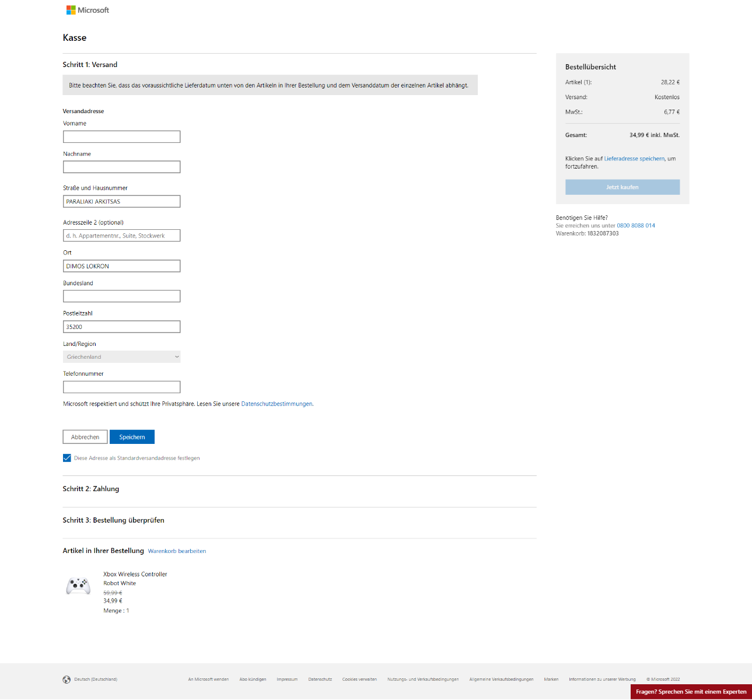
Task: Click the © Microsoft 2022 copyright text
Action: tap(663, 680)
